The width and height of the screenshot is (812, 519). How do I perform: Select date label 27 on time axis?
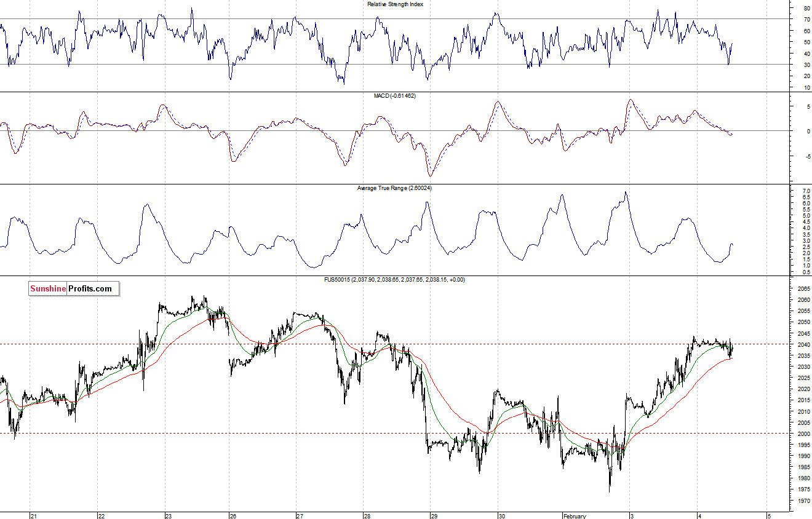pyautogui.click(x=300, y=516)
